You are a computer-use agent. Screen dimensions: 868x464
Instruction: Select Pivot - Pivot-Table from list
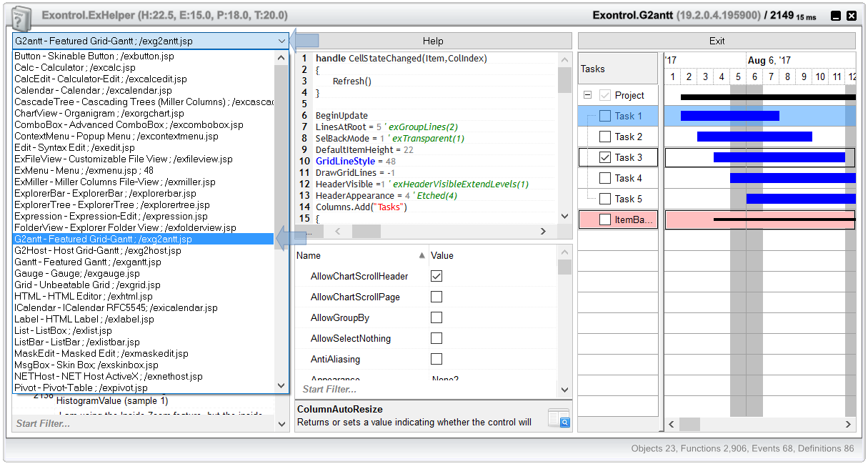[81, 388]
